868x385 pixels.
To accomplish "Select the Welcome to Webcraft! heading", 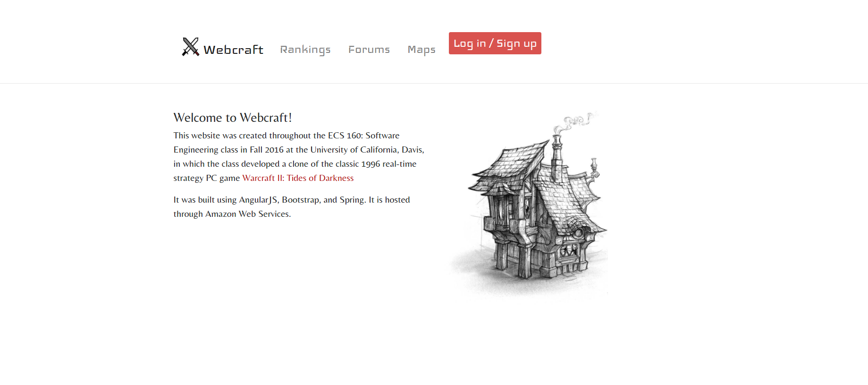I will (233, 118).
